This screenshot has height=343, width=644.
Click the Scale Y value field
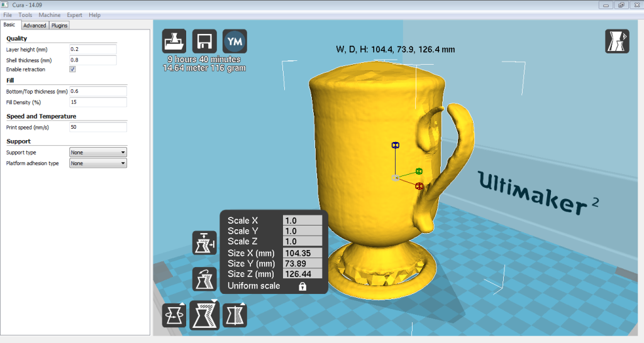click(303, 231)
